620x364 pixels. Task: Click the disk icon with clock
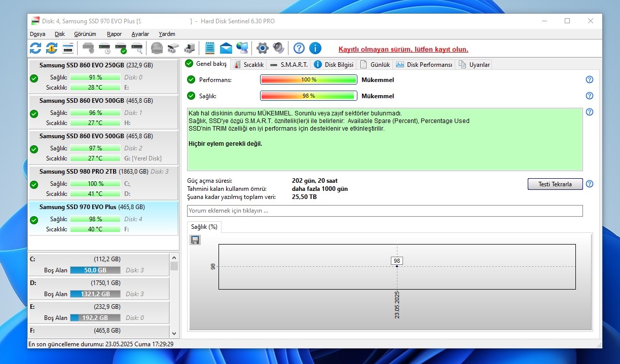point(104,48)
